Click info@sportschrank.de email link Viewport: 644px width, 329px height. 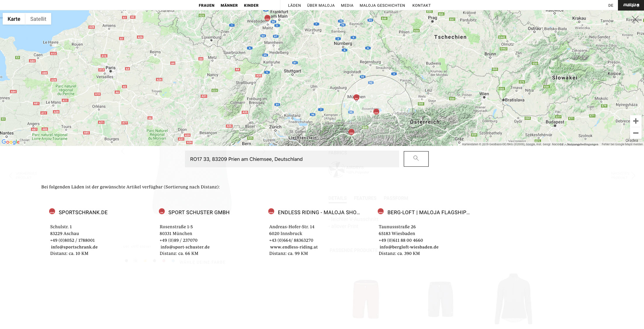74,247
